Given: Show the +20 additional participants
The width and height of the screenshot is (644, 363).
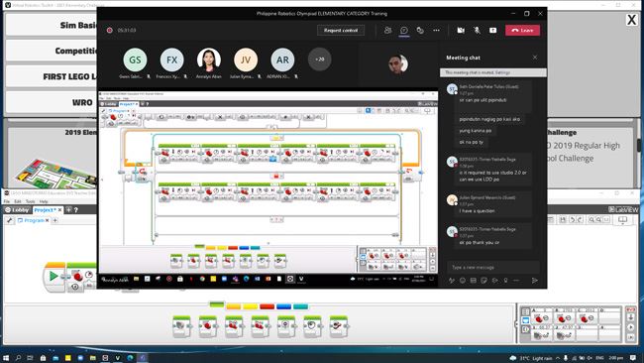Looking at the screenshot, I should [x=320, y=60].
